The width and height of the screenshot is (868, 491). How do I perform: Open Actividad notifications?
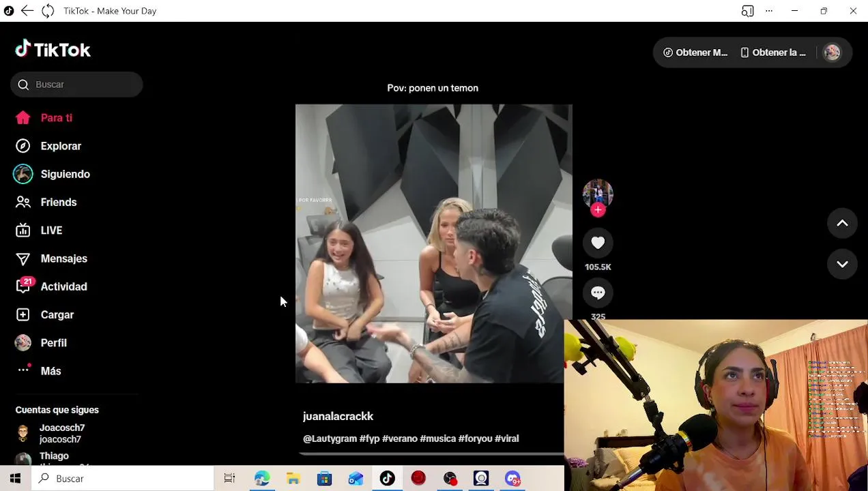(x=51, y=286)
